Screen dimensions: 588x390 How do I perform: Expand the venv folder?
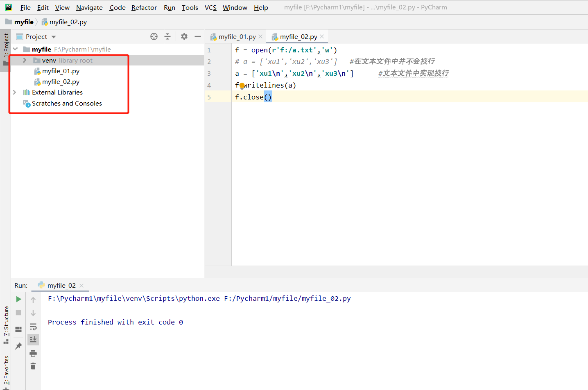click(x=25, y=60)
